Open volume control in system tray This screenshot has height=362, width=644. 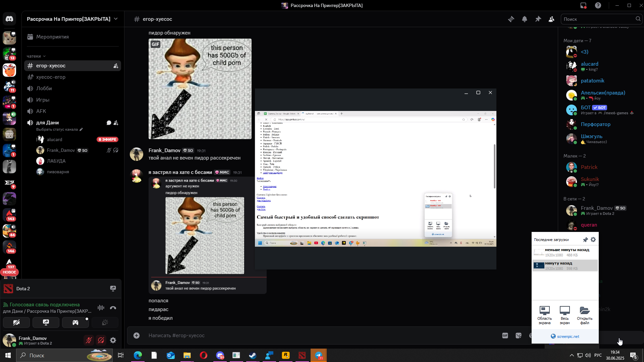588,355
